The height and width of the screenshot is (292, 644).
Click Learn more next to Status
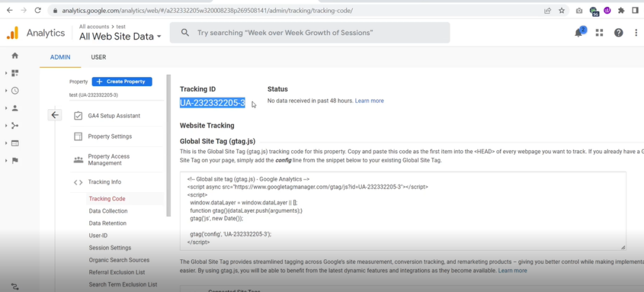pyautogui.click(x=369, y=100)
